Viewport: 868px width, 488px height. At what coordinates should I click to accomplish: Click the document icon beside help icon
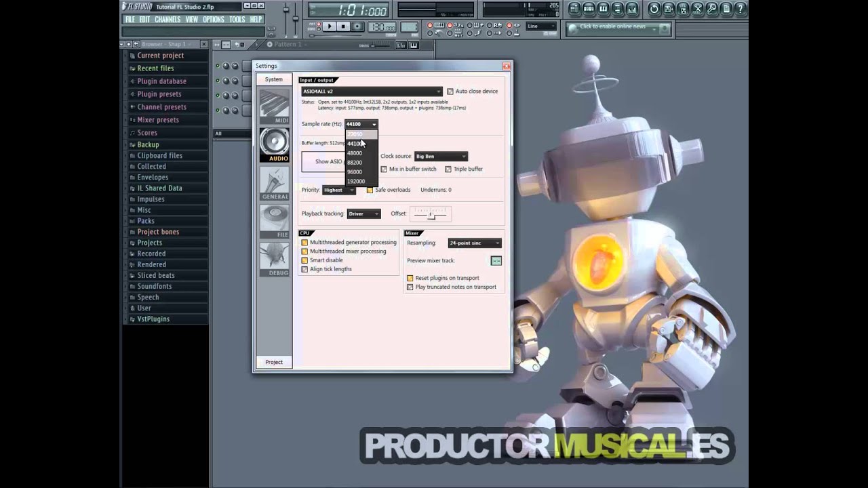(726, 8)
